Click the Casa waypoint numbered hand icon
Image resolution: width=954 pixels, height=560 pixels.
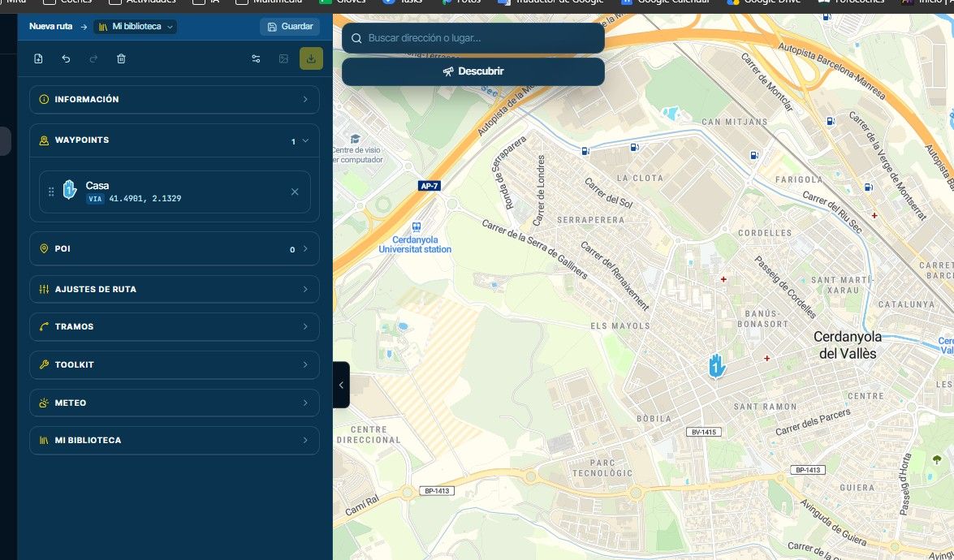click(70, 189)
